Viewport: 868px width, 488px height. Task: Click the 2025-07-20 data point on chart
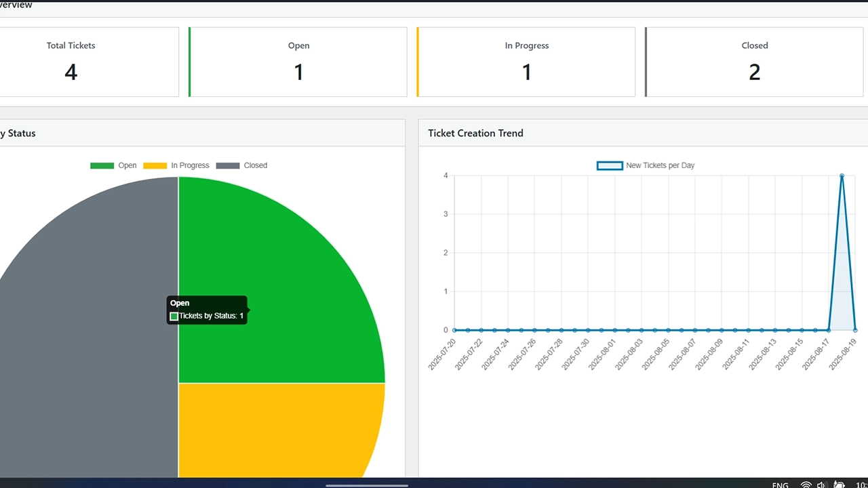click(x=454, y=330)
